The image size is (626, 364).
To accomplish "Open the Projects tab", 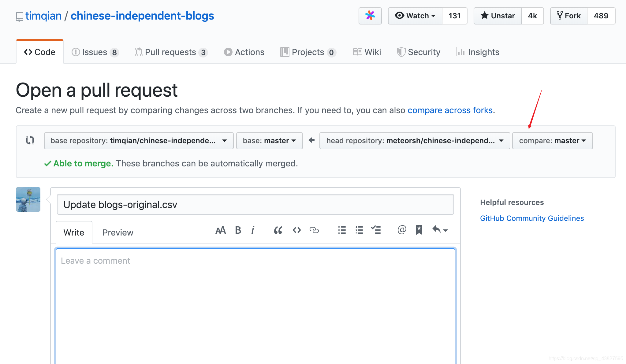I will point(308,52).
